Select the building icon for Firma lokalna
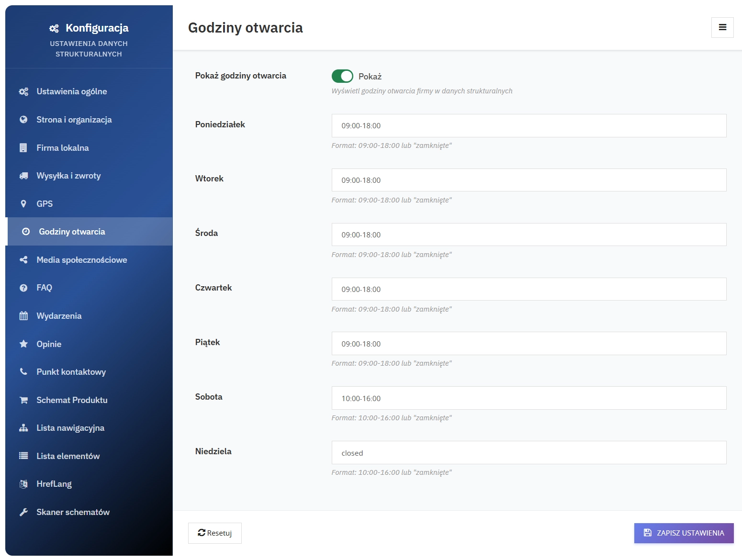The height and width of the screenshot is (560, 742). pyautogui.click(x=23, y=147)
